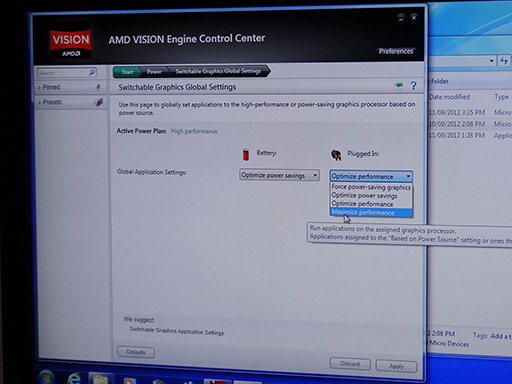Click the Presets eraser icon in sidebar
Viewport: 512px width, 384px height.
tap(98, 102)
